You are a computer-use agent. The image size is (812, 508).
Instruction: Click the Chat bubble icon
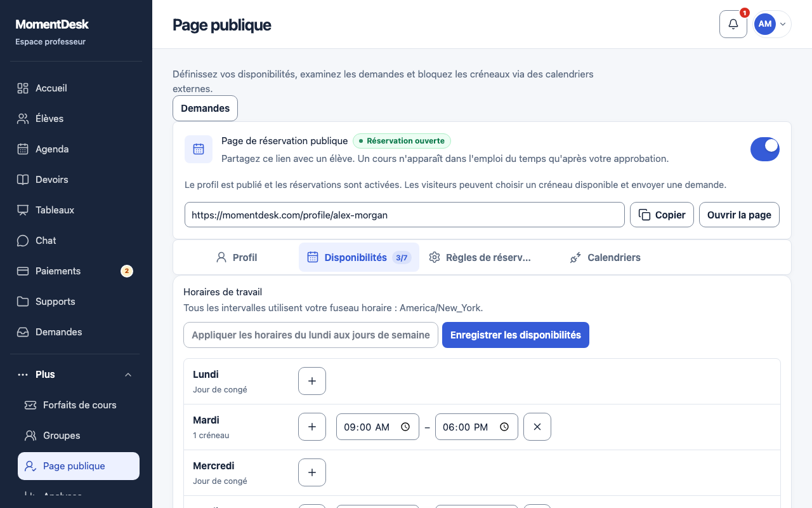pos(23,241)
